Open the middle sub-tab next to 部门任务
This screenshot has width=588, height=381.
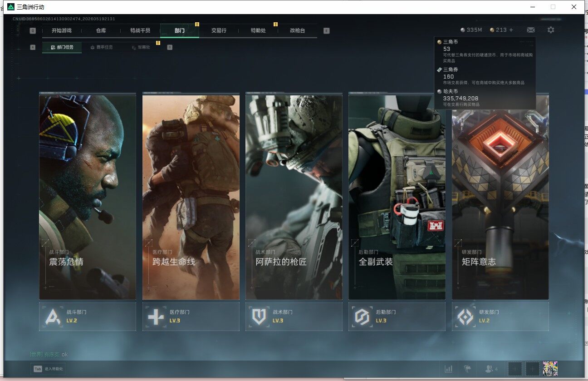point(102,47)
